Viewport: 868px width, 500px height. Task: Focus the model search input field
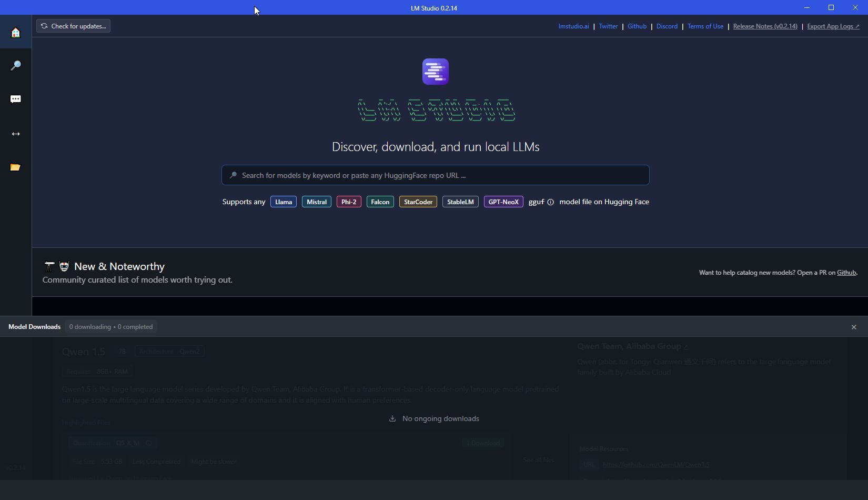(435, 175)
